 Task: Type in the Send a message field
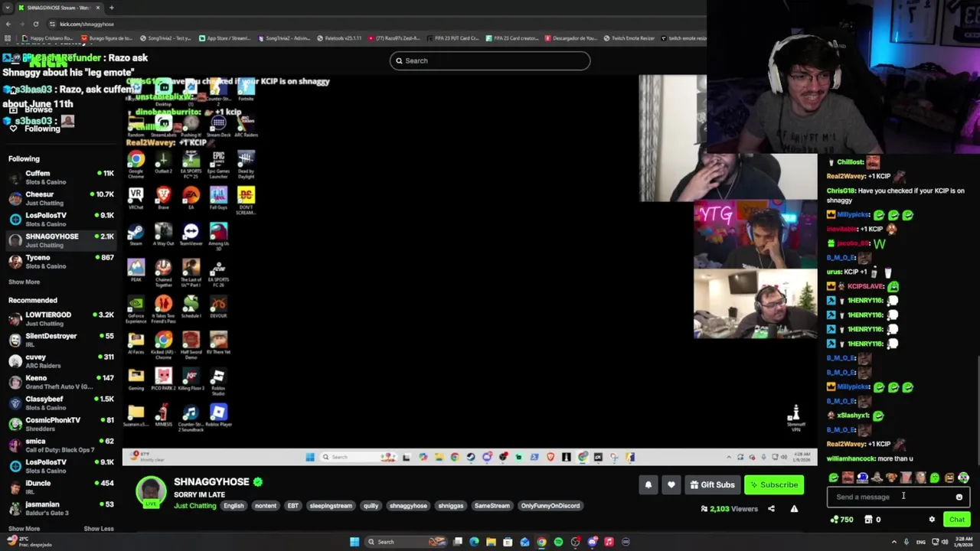point(898,497)
